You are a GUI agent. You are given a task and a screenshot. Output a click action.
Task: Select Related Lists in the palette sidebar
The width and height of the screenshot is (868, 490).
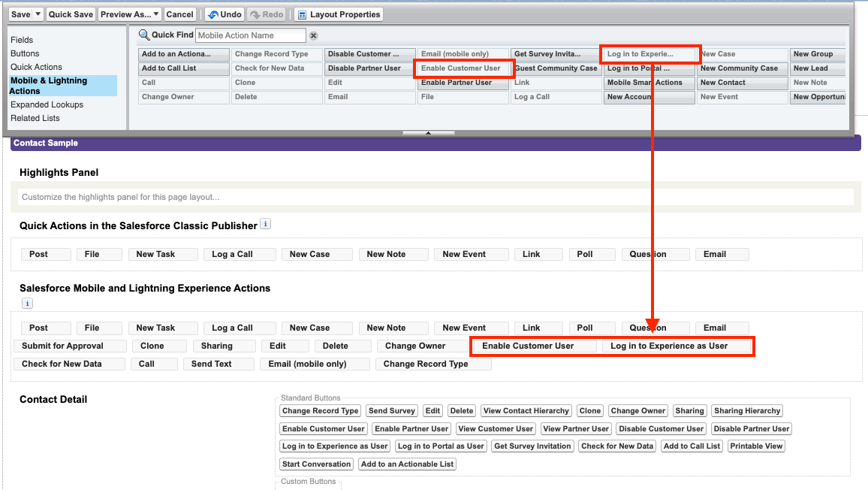click(x=35, y=117)
